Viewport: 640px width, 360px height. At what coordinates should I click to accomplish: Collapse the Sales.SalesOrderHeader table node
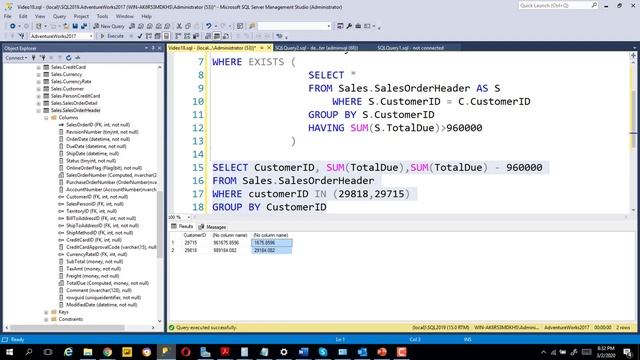39,111
